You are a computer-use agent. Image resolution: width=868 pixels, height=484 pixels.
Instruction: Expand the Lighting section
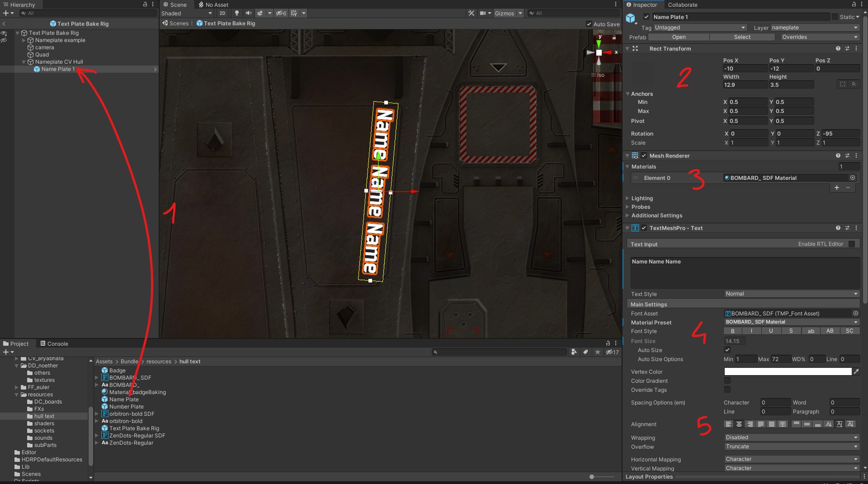click(x=642, y=198)
